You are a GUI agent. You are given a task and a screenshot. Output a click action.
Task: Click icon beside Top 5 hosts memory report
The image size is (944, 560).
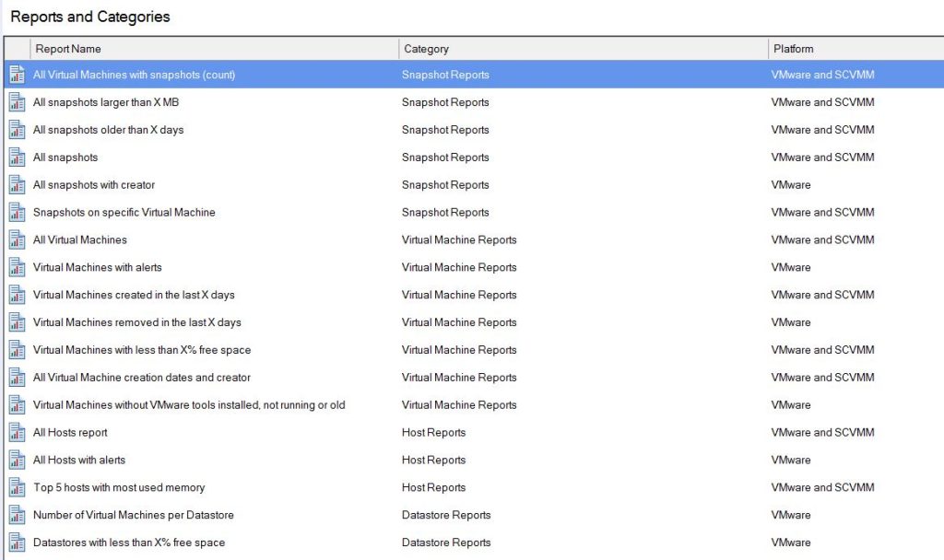coord(17,488)
